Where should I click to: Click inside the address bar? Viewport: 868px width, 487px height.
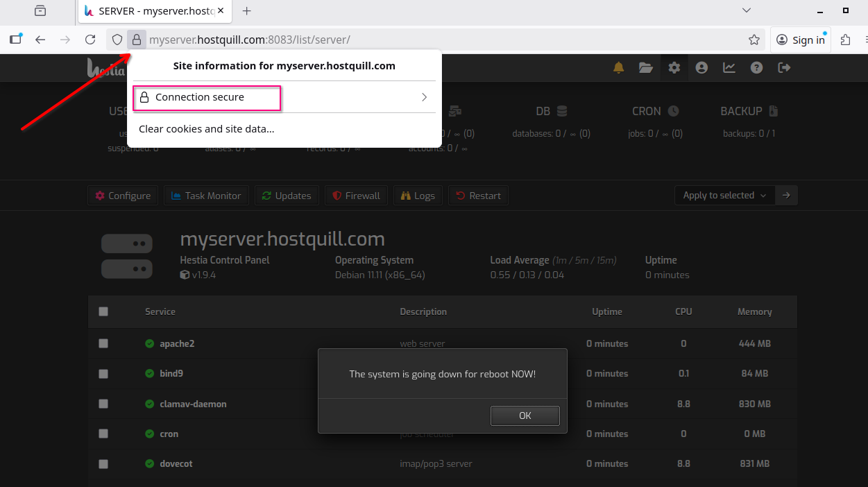click(x=416, y=40)
